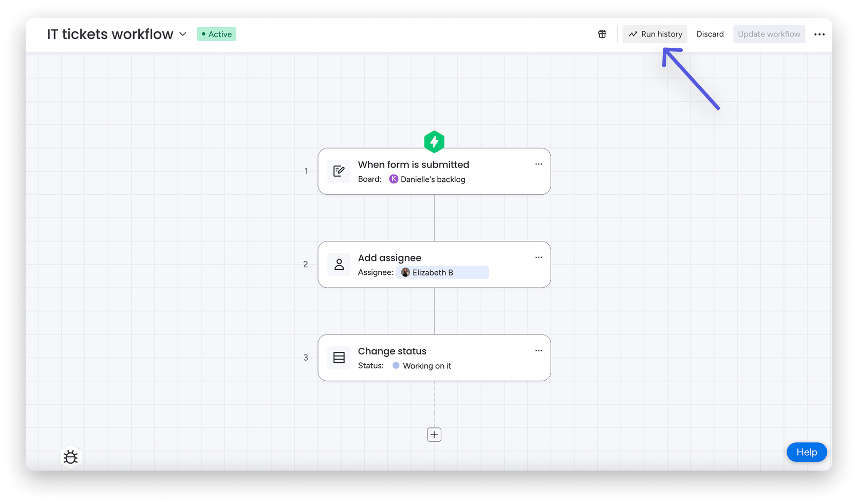Click the purple K board avatar
Image resolution: width=858 pixels, height=504 pixels.
pos(394,179)
